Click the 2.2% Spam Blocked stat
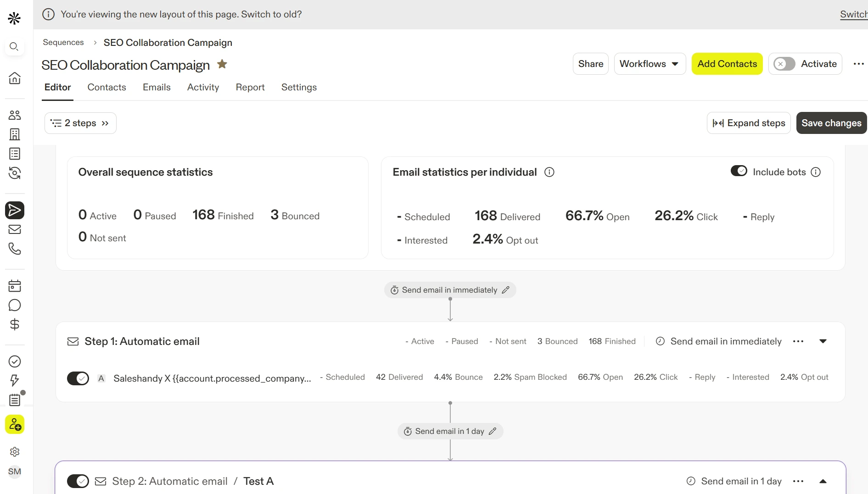Image resolution: width=868 pixels, height=494 pixels. coord(530,377)
